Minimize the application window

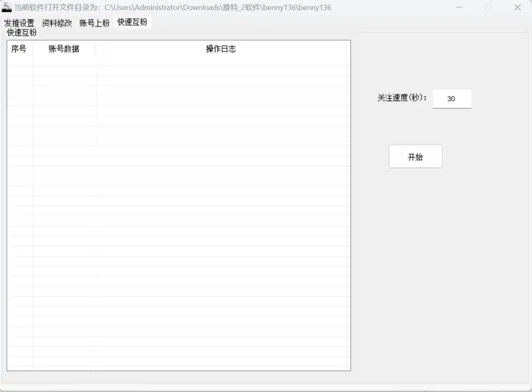(x=459, y=7)
